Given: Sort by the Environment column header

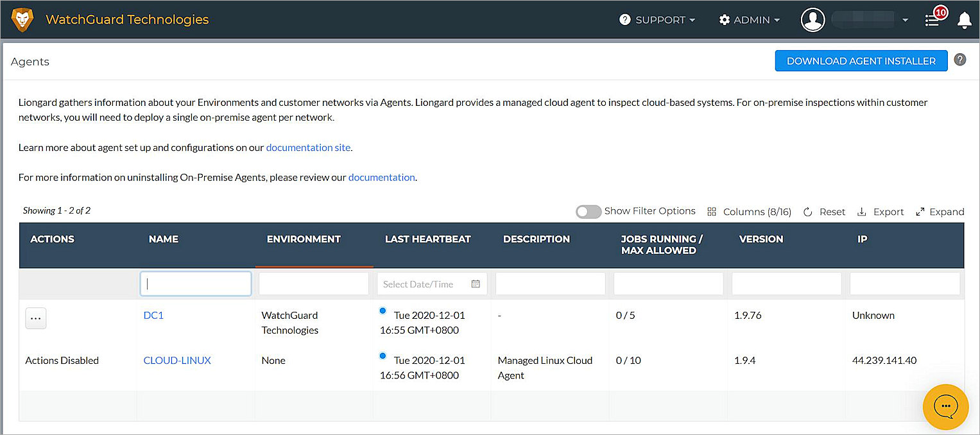Looking at the screenshot, I should click(304, 239).
